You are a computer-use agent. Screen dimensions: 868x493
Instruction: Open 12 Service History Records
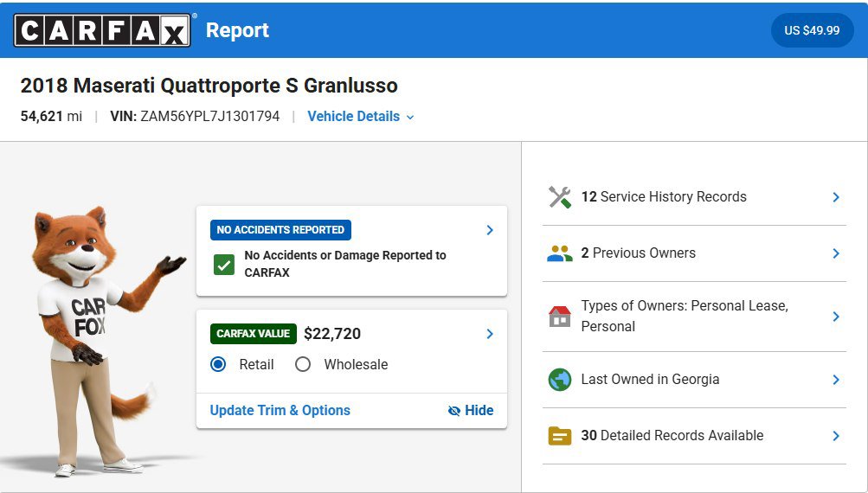694,197
